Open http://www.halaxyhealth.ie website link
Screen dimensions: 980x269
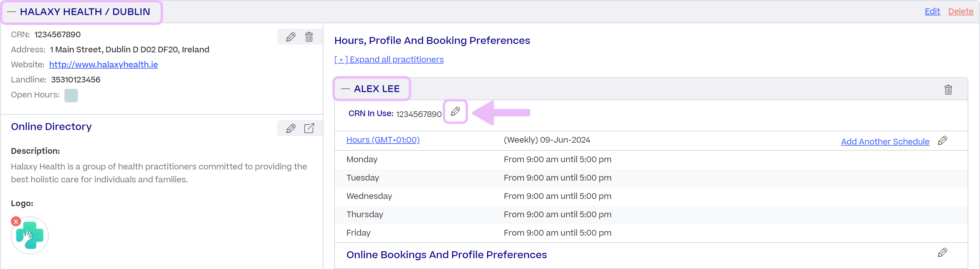click(x=103, y=65)
